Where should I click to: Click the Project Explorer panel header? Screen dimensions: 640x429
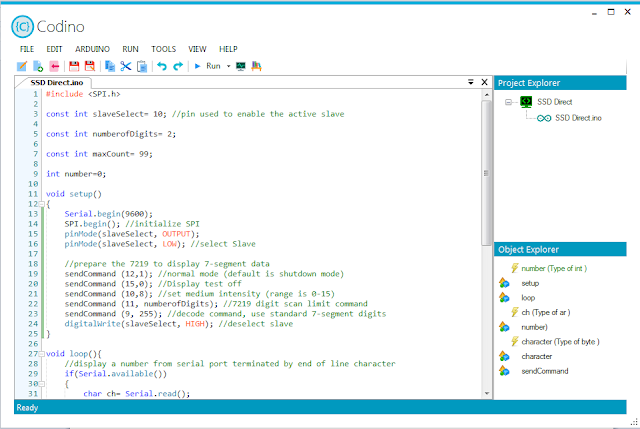[560, 83]
